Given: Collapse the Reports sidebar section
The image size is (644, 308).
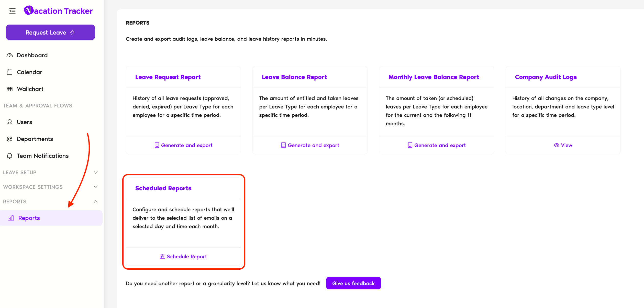Looking at the screenshot, I should coord(95,202).
